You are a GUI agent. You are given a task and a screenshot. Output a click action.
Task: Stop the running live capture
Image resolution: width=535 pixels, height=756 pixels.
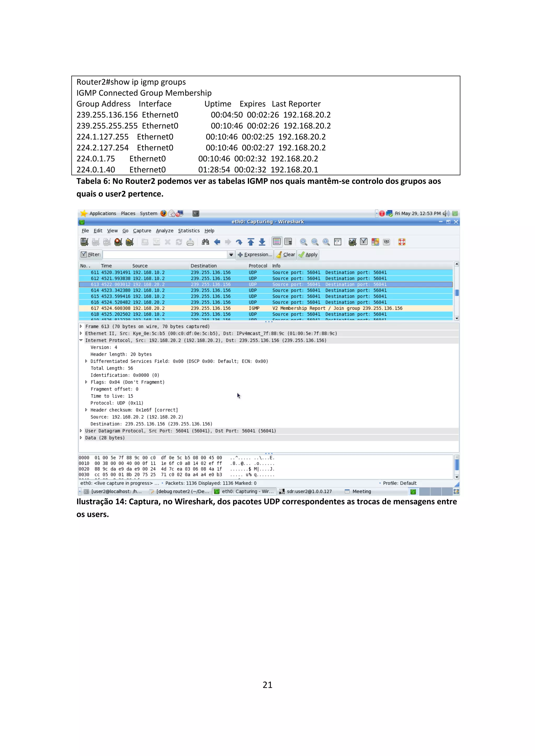point(118,242)
